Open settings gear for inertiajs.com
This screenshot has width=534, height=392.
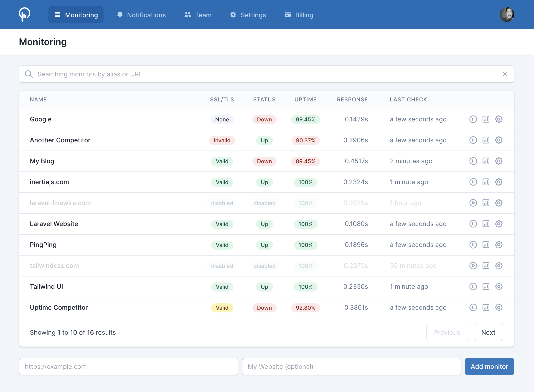499,182
